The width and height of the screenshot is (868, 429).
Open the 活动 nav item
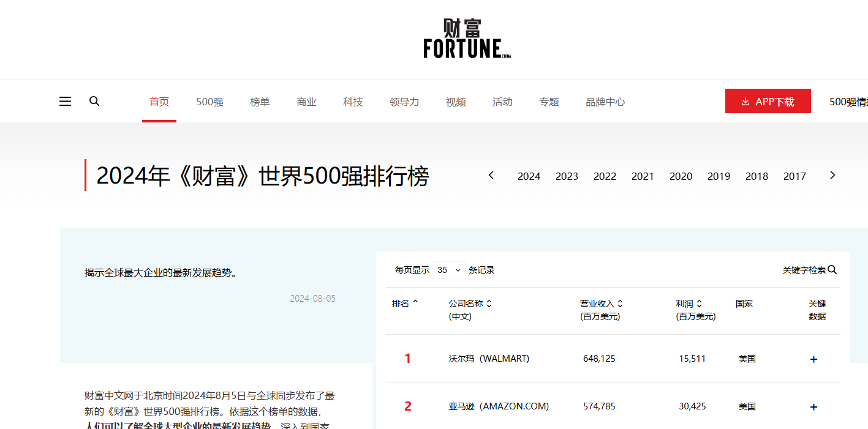point(502,102)
